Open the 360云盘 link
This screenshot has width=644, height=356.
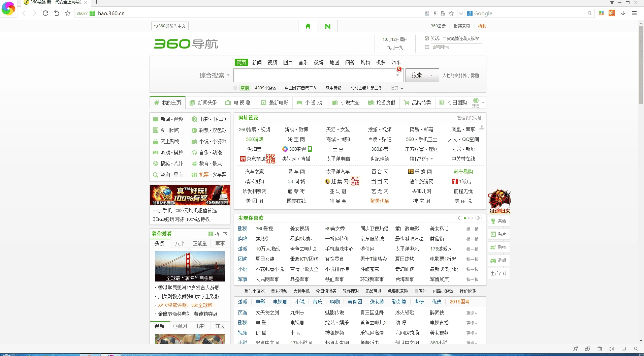click(x=438, y=26)
